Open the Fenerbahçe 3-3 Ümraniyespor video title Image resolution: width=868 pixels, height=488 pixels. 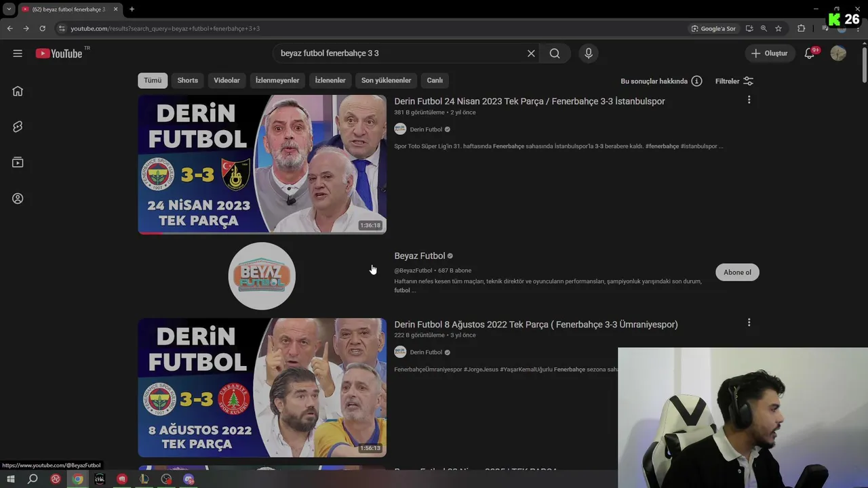(536, 325)
